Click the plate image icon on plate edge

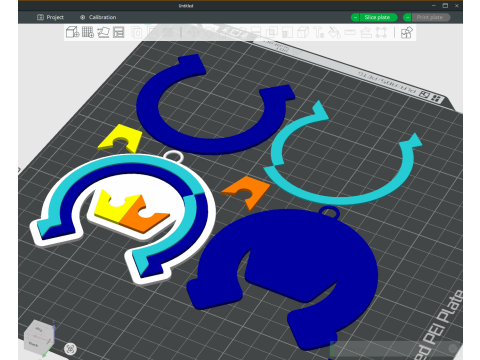(x=424, y=95)
